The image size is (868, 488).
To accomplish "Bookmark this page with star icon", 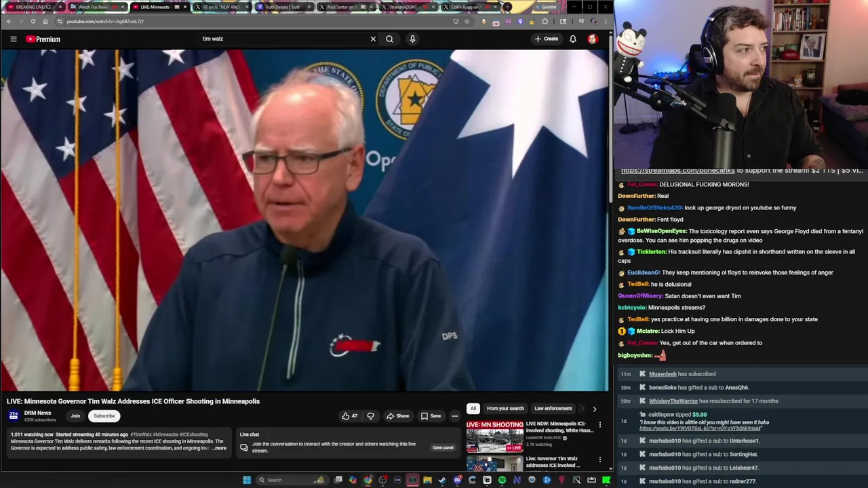I will pos(467,21).
